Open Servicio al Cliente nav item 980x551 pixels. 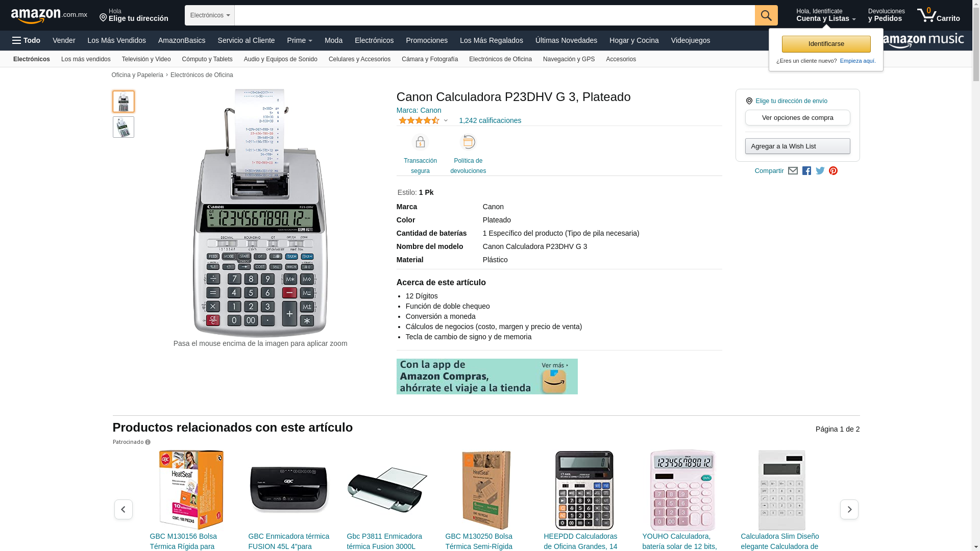click(246, 40)
